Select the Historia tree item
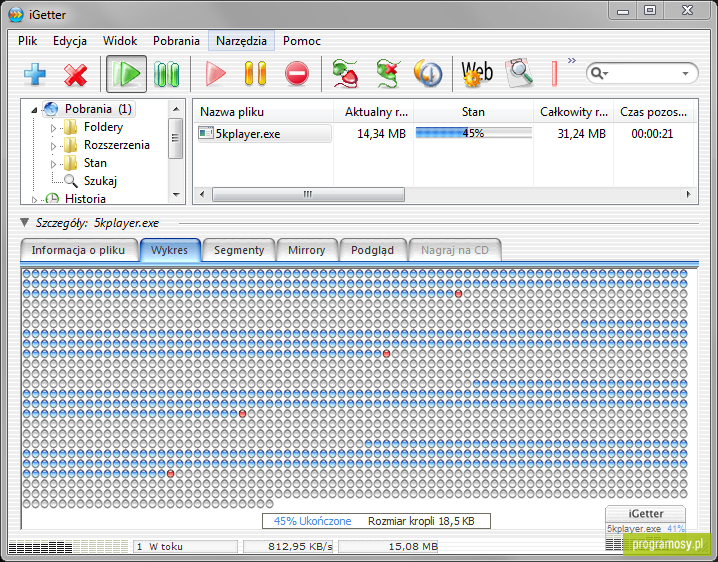Viewport: 718px width, 562px height. [x=85, y=199]
